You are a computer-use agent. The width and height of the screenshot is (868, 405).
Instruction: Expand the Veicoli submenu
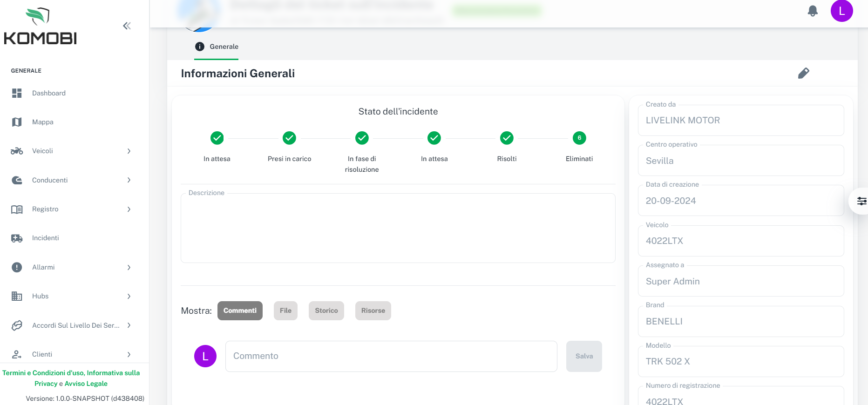(x=129, y=151)
